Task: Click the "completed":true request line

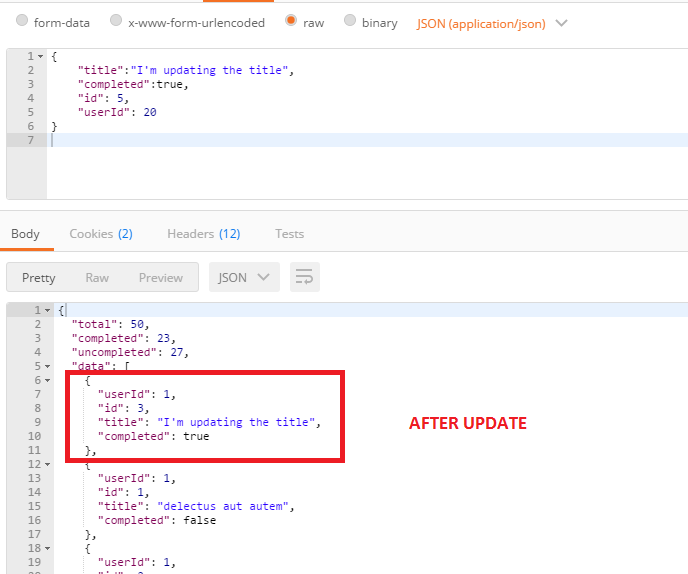Action: [x=133, y=84]
